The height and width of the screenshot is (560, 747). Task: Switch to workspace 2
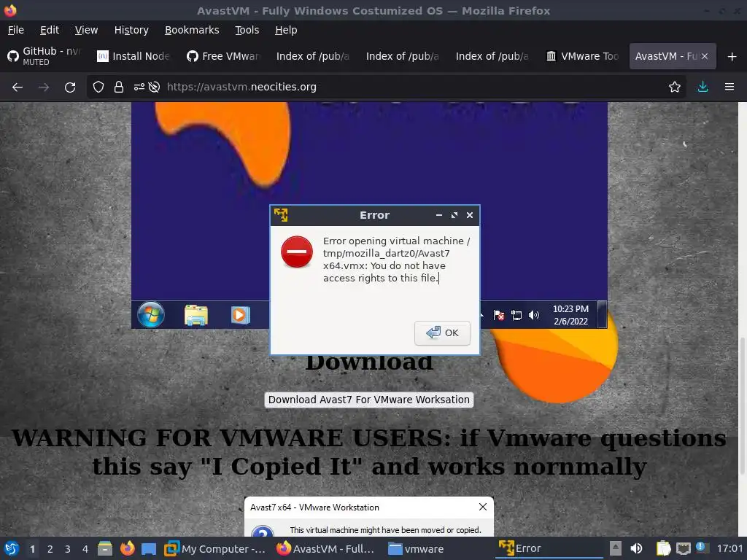pos(50,549)
